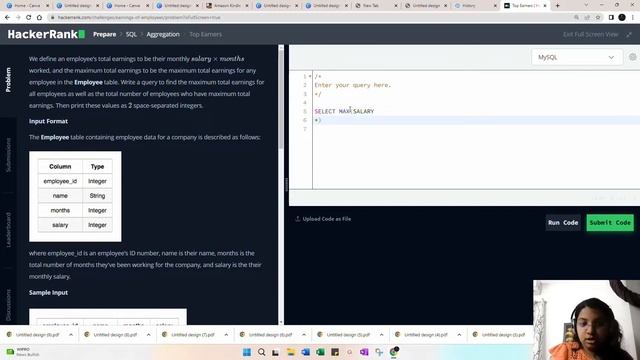The height and width of the screenshot is (360, 640).
Task: Click the Chrome profile avatar
Action: tap(622, 18)
